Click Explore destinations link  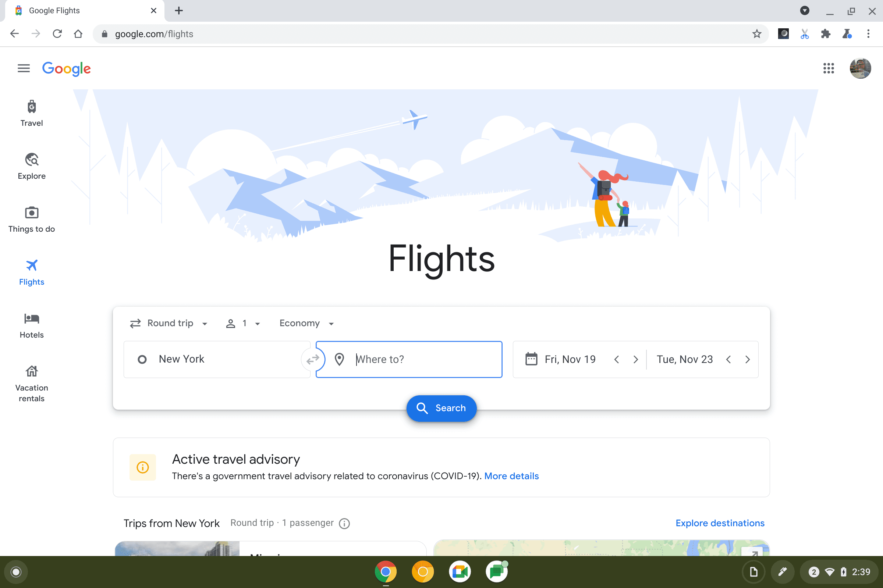coord(720,523)
